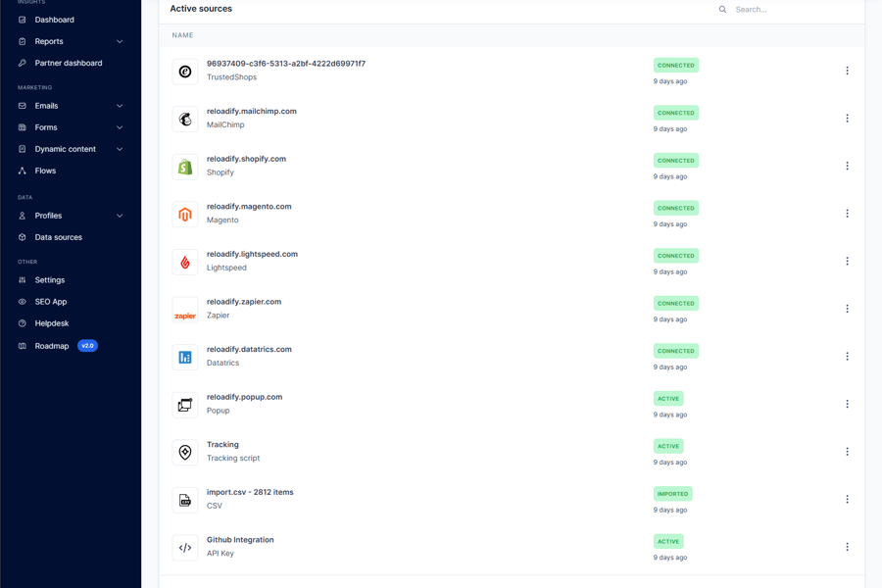Select the Shopify integration icon
Image resolution: width=882 pixels, height=588 pixels.
click(185, 166)
